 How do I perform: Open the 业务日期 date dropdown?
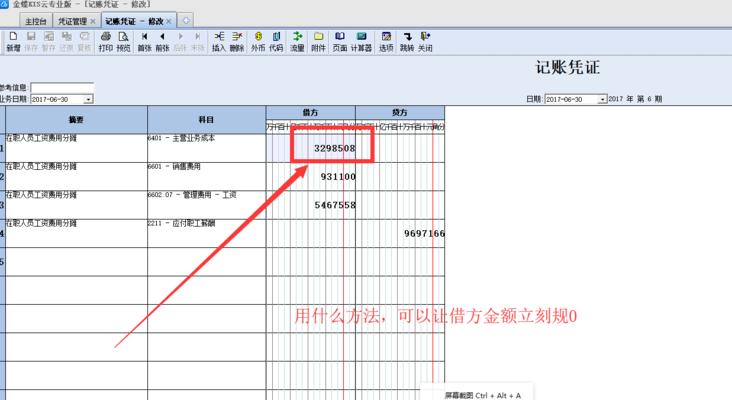point(88,99)
